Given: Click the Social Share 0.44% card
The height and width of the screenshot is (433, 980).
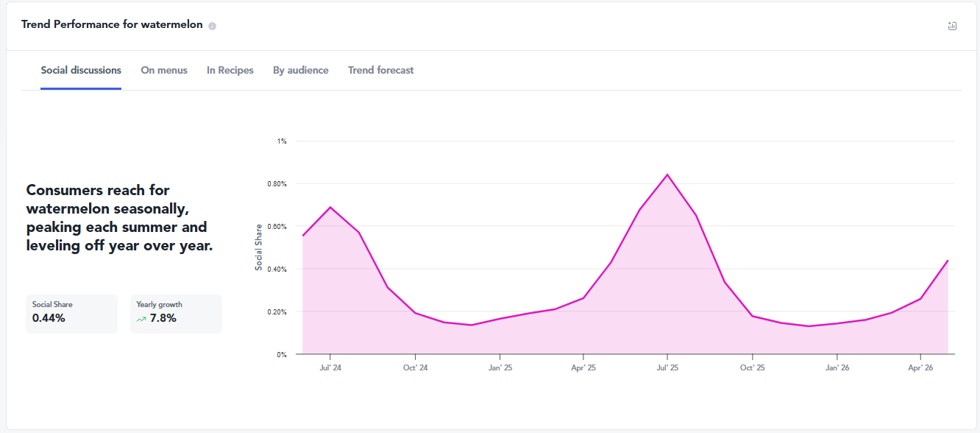Looking at the screenshot, I should click(x=71, y=314).
